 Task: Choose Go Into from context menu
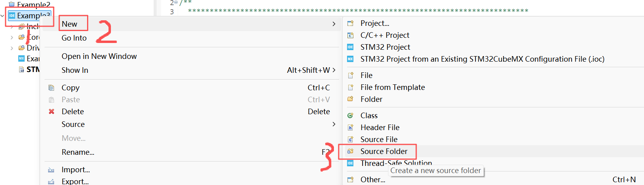[x=74, y=38]
